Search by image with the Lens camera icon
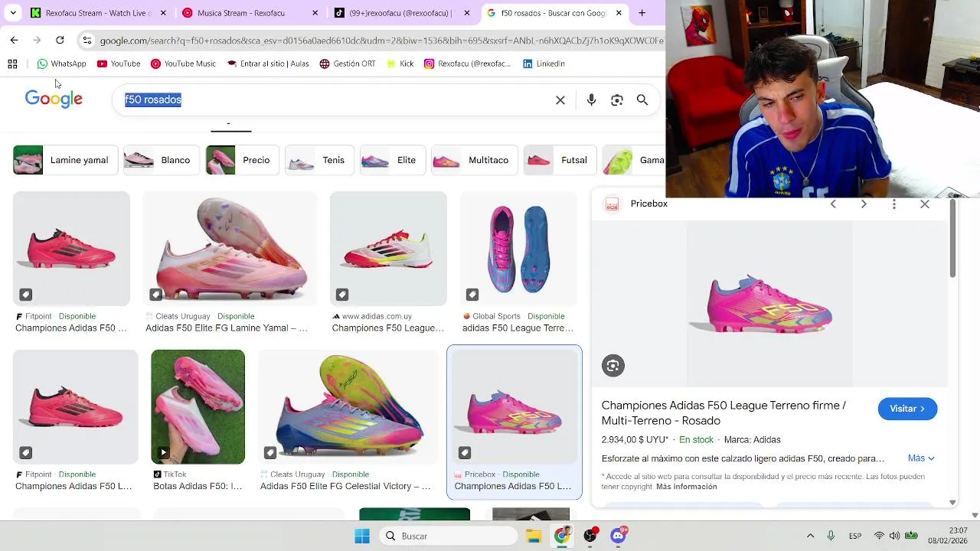980x551 pixels. 617,100
